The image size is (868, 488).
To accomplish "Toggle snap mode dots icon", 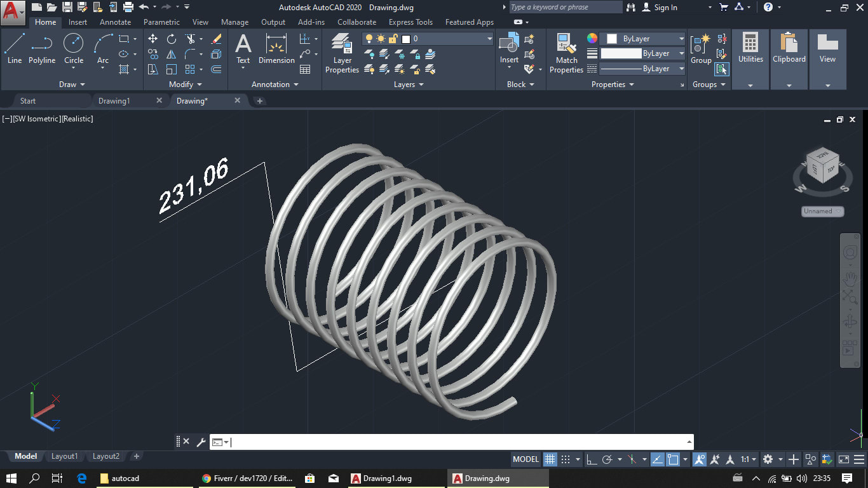I will [566, 459].
